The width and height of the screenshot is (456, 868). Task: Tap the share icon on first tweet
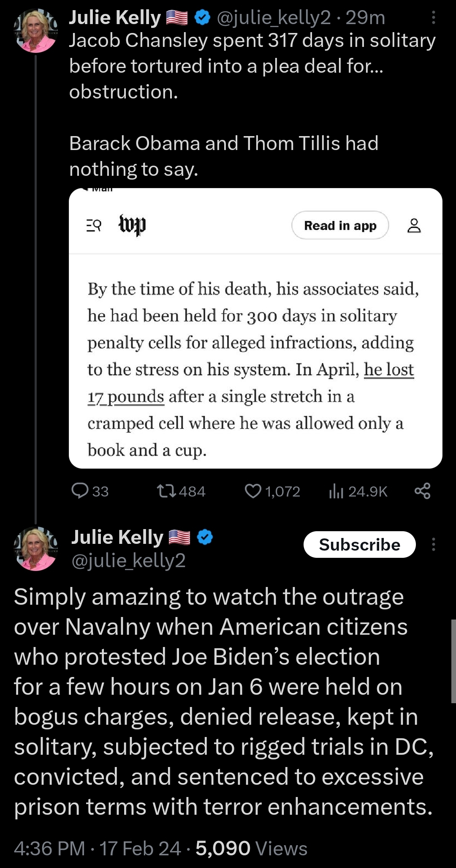(x=423, y=491)
